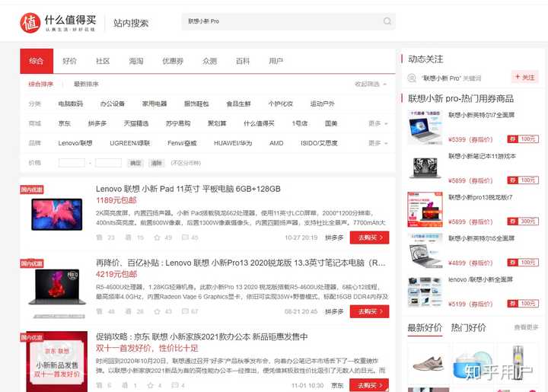Switch to the 好价 tab
Image resolution: width=548 pixels, height=392 pixels.
click(69, 61)
